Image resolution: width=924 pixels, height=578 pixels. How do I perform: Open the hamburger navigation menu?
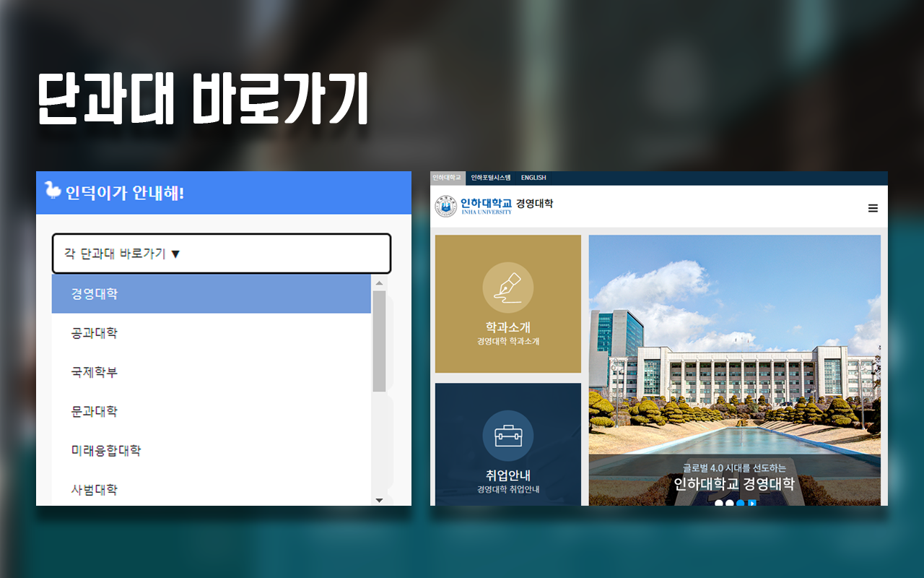[x=873, y=207]
